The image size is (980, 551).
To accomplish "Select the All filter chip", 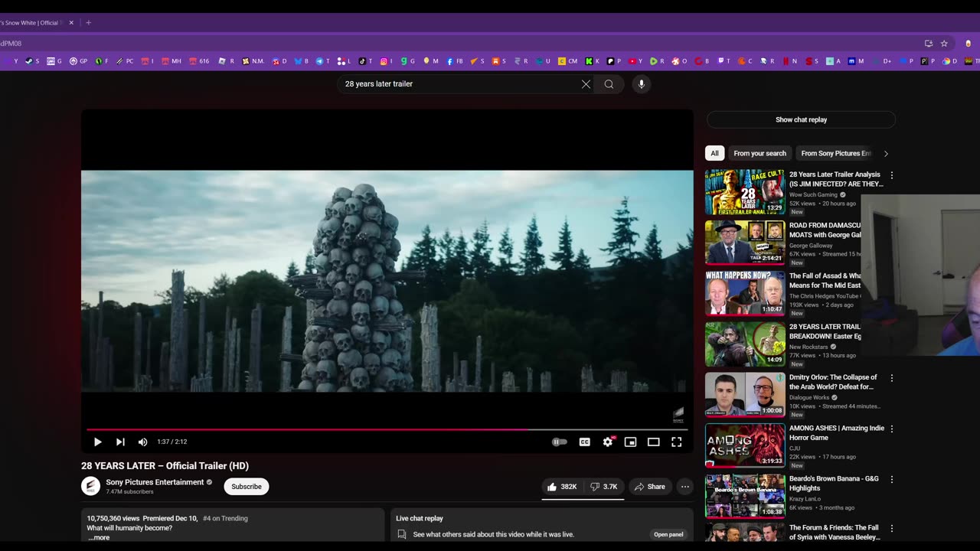I will tap(714, 153).
